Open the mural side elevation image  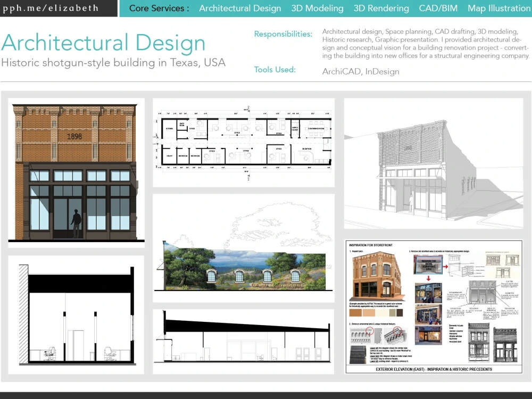(x=244, y=248)
